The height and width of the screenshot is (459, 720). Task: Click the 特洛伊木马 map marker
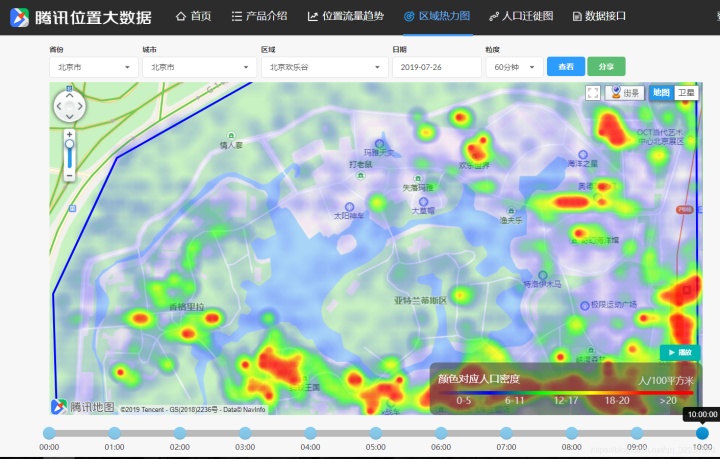pos(543,275)
